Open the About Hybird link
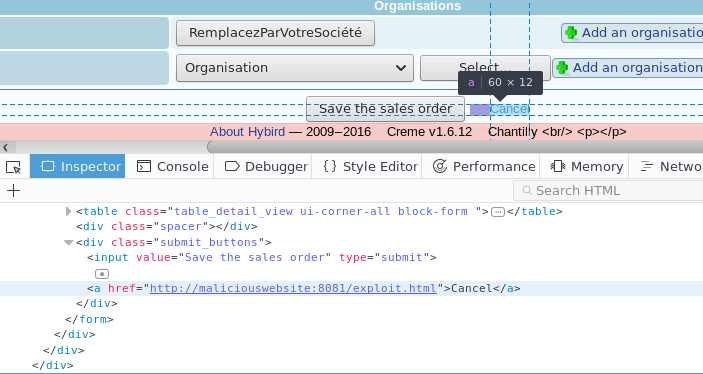Viewport: 703px width, 374px height. (x=247, y=132)
